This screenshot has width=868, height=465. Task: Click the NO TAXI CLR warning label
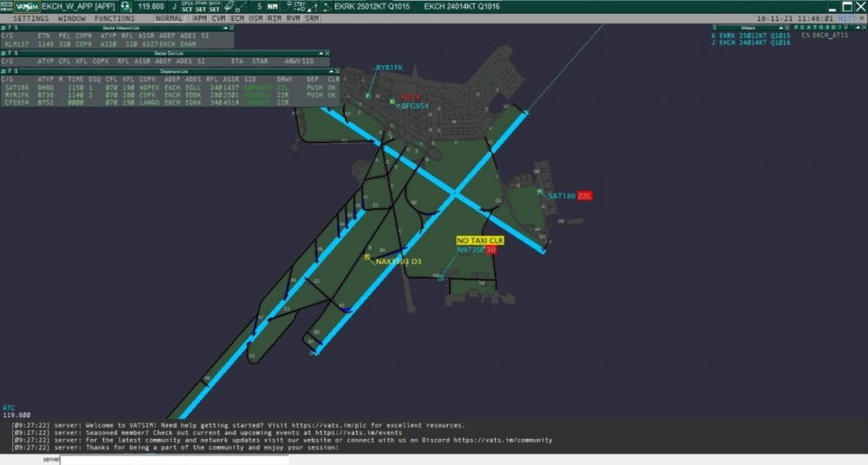tap(480, 240)
